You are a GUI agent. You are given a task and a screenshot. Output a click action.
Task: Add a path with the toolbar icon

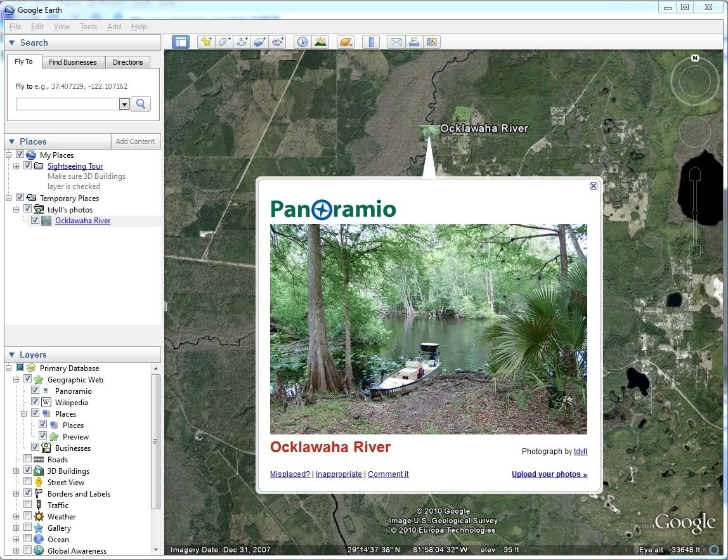(x=242, y=42)
